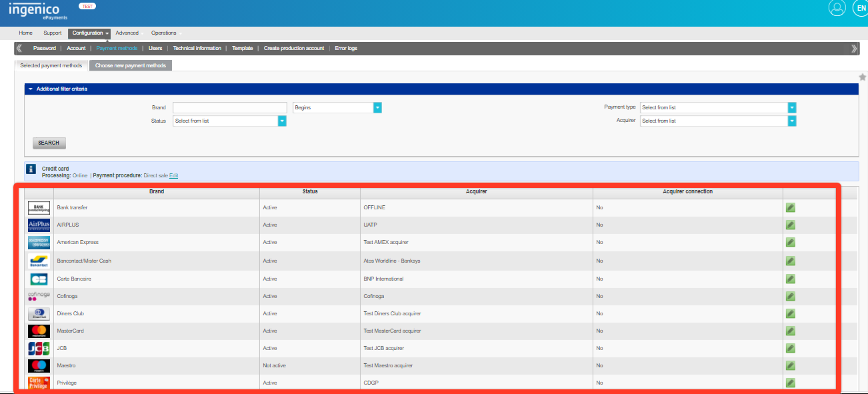The width and height of the screenshot is (868, 394).
Task: Click the TEST environment badge
Action: pyautogui.click(x=87, y=5)
